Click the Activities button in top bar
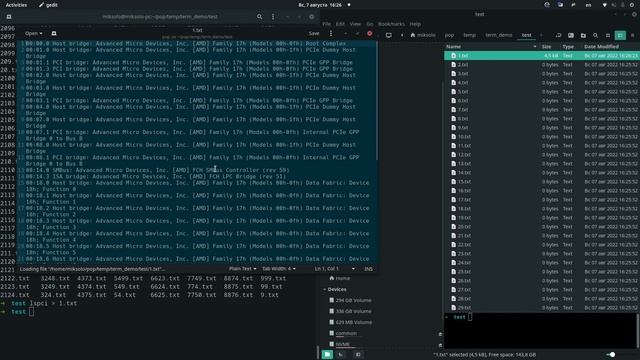 click(16, 5)
